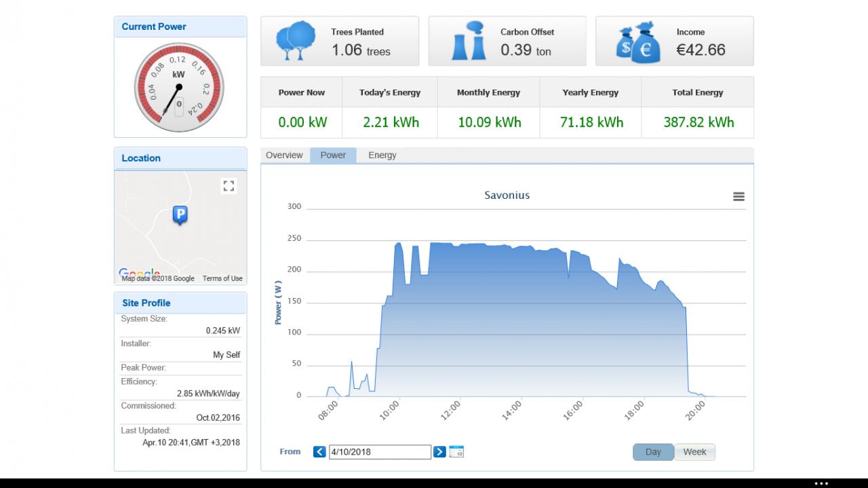Go to next day with right arrow
868x488 pixels.
[x=439, y=451]
